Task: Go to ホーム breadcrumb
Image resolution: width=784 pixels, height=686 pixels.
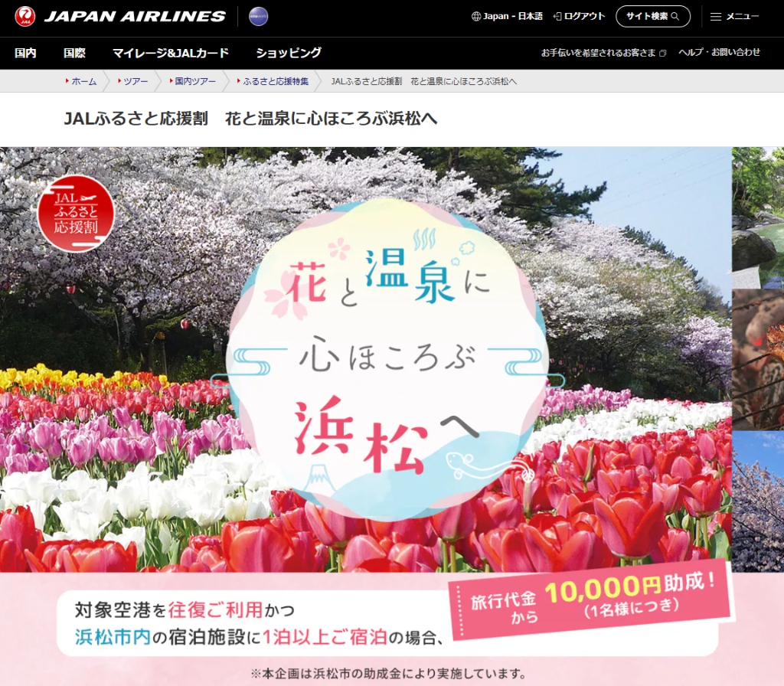Action: coord(84,81)
